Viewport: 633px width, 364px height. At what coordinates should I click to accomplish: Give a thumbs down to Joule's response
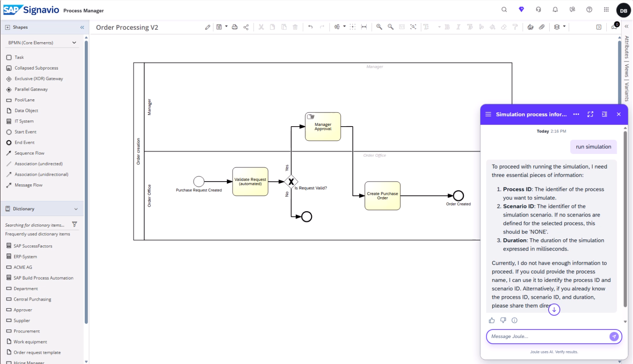click(x=503, y=320)
